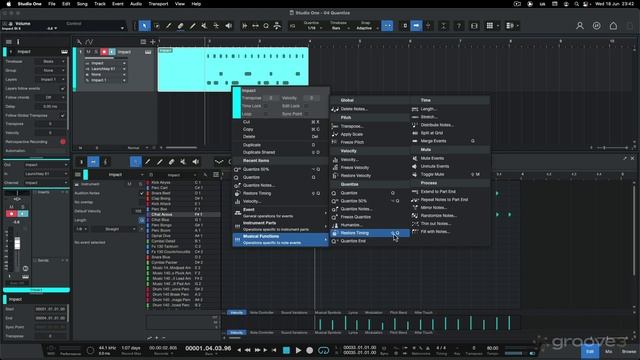Click Split at Grid menu item
The width and height of the screenshot is (640, 360).
450,133
